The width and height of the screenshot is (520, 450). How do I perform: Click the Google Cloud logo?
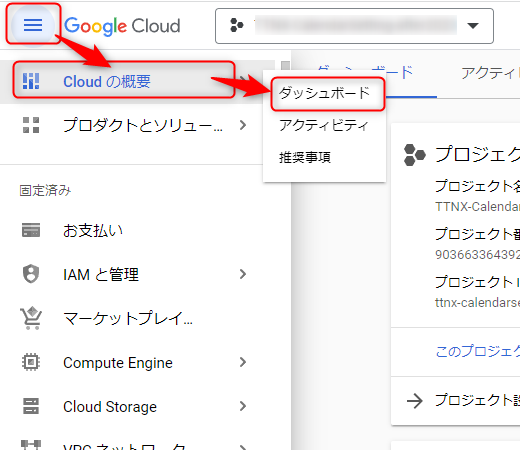122,26
